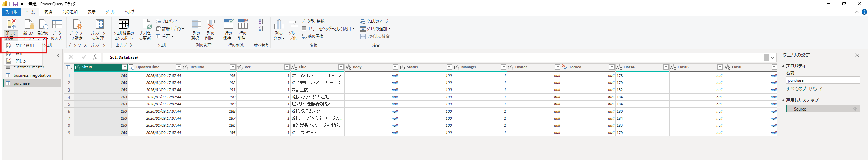The height and width of the screenshot is (160, 868).
Task: Expand the formula bar with chevron
Action: click(773, 57)
